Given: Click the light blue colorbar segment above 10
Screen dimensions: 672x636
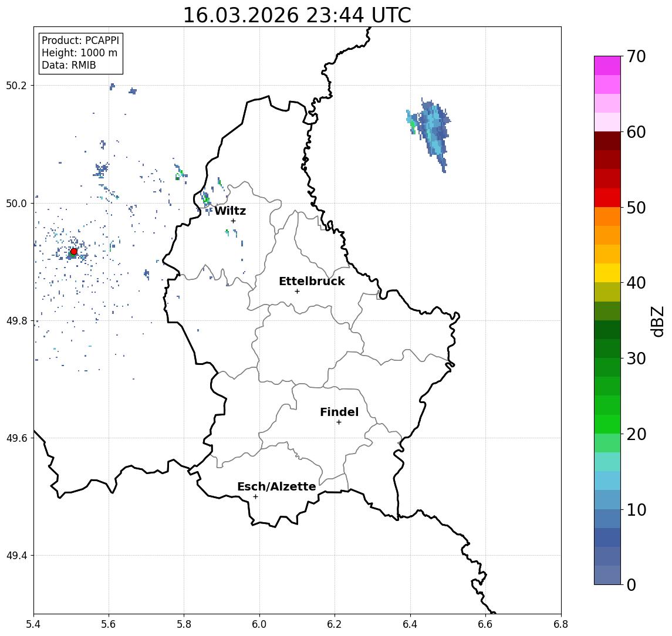Looking at the screenshot, I should coord(607,499).
